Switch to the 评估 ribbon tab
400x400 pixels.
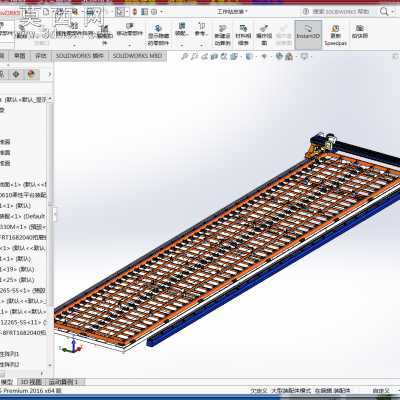click(41, 56)
